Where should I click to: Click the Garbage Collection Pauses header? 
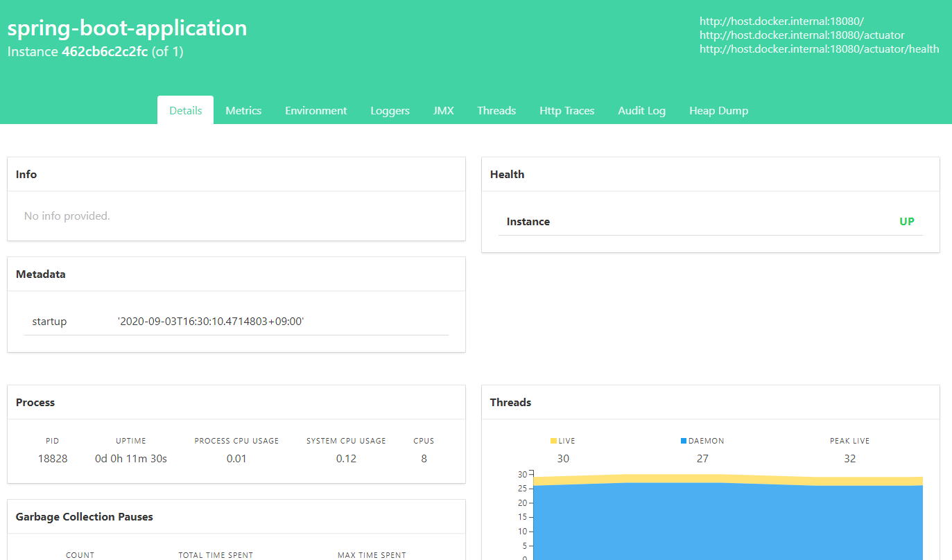click(236, 517)
